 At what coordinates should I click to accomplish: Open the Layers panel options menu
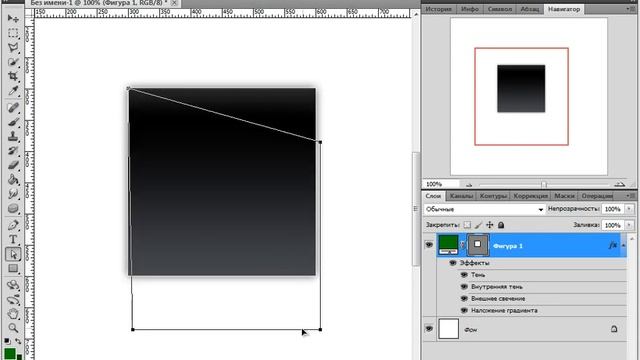click(630, 196)
